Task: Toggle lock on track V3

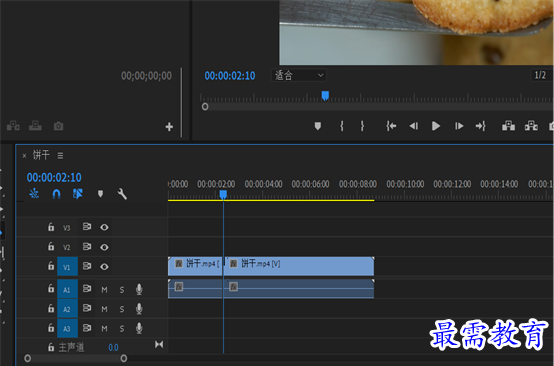Action: [x=51, y=227]
